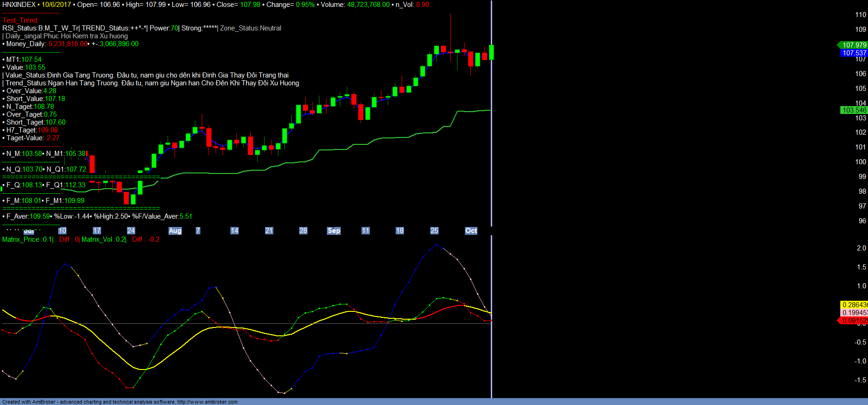Viewport: 868px width, 405px height.
Task: Select the "Oct" month marker on time axis
Action: click(x=471, y=231)
